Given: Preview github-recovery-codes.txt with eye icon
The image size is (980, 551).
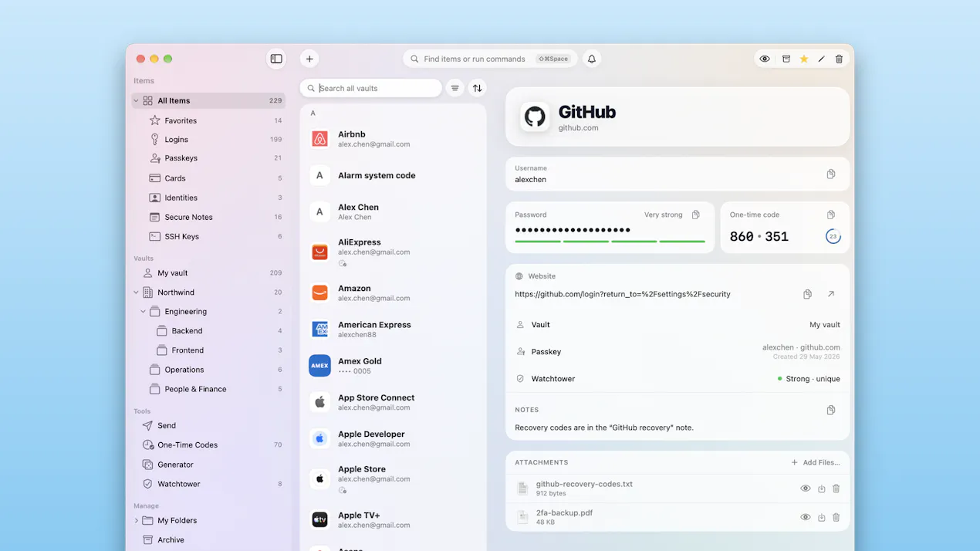Looking at the screenshot, I should point(806,488).
